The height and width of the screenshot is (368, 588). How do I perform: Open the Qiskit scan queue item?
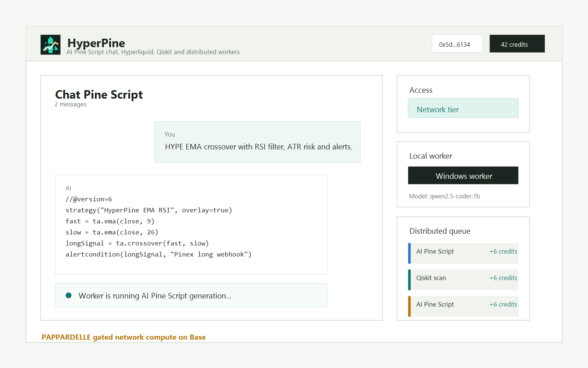click(x=463, y=280)
